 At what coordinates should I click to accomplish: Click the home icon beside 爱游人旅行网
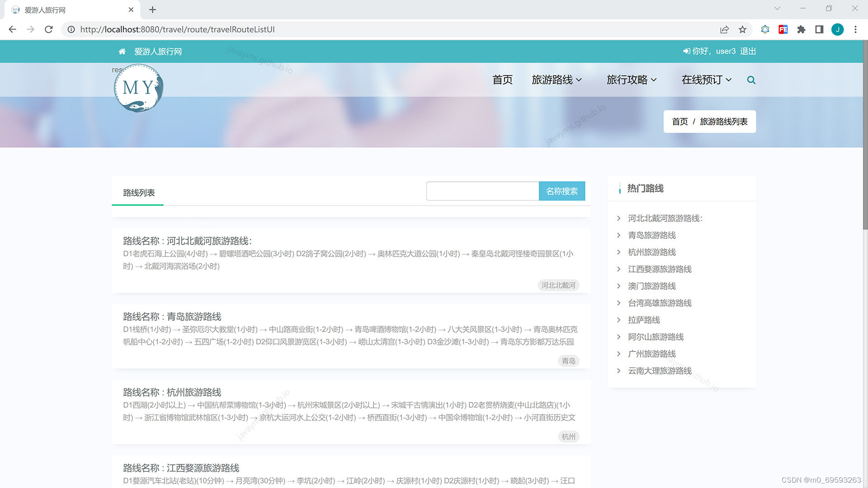(122, 52)
